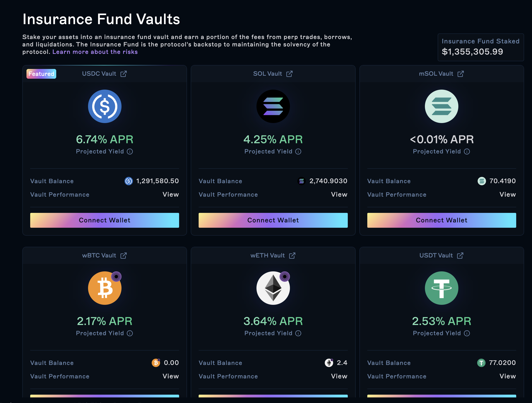Connect wallet in the SOL Vault card
Viewport: 532px width, 403px height.
(x=273, y=220)
